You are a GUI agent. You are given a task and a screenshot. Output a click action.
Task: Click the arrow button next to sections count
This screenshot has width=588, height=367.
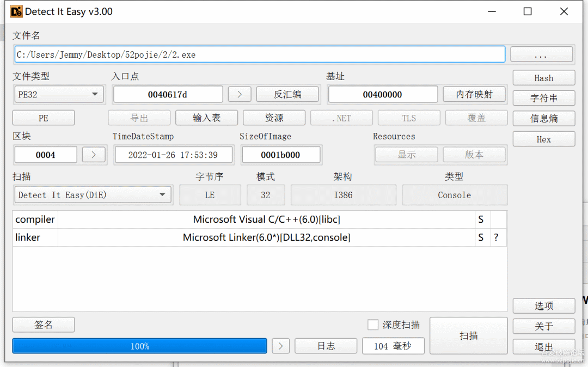(x=94, y=155)
